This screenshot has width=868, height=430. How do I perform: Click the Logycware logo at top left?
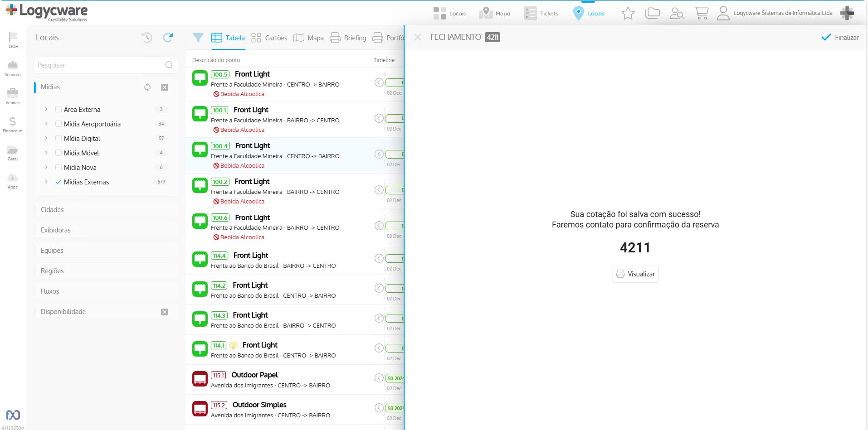[47, 12]
